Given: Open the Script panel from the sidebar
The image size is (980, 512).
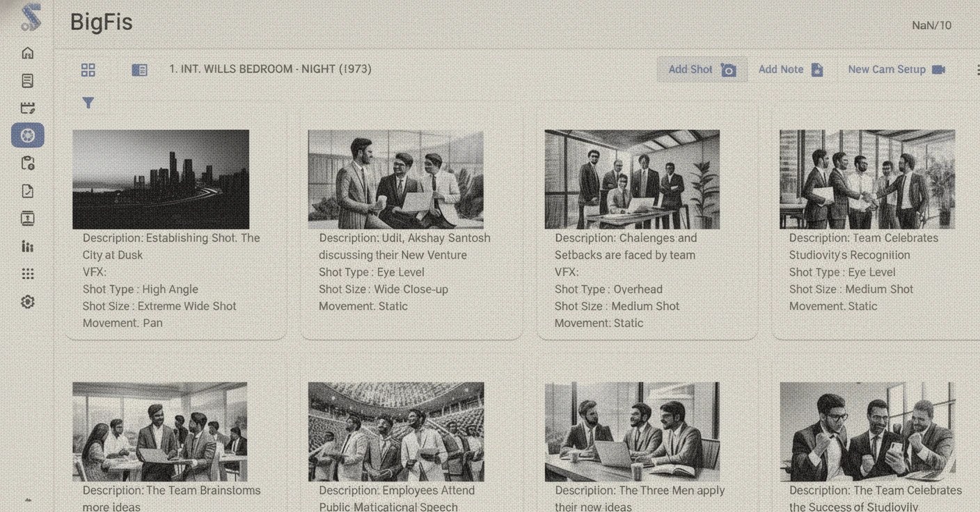Looking at the screenshot, I should 27,80.
